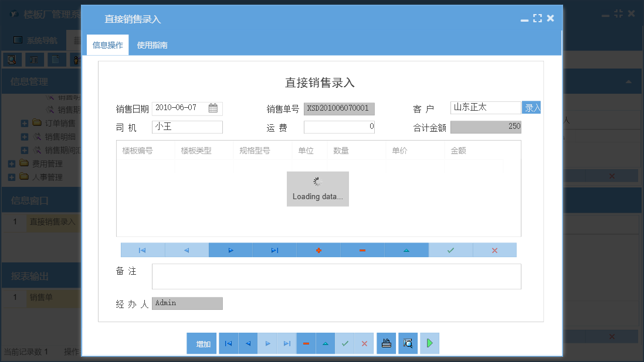The height and width of the screenshot is (362, 644).
Task: Click the green run arrow icon
Action: tap(429, 343)
